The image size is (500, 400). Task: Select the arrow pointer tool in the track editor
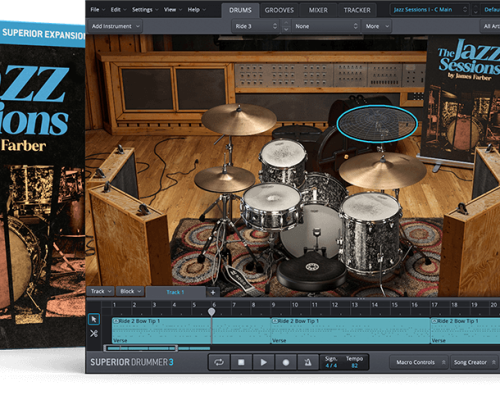94,319
